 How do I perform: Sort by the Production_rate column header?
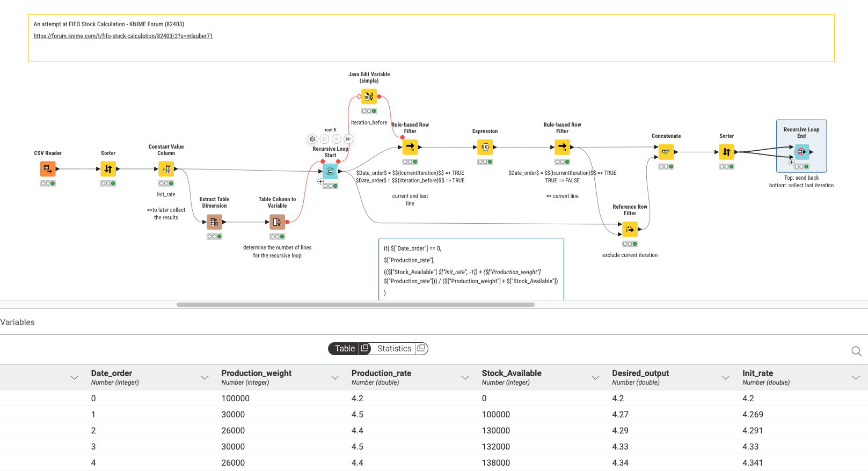click(381, 373)
